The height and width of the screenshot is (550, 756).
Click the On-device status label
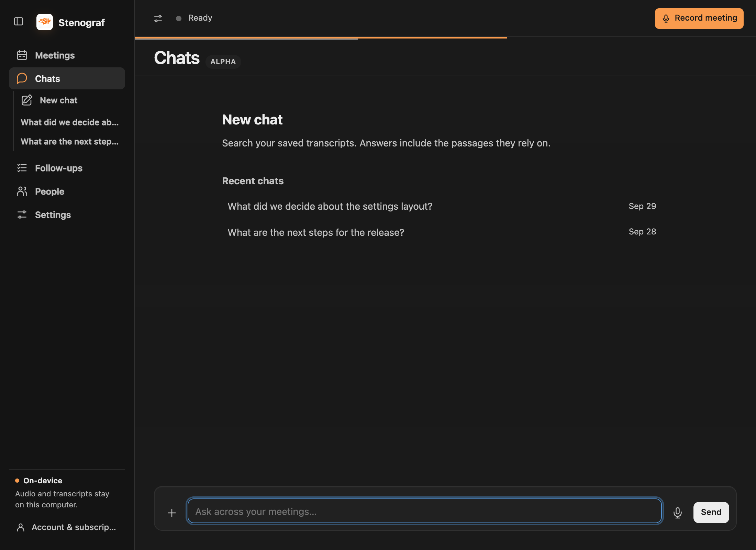[43, 481]
